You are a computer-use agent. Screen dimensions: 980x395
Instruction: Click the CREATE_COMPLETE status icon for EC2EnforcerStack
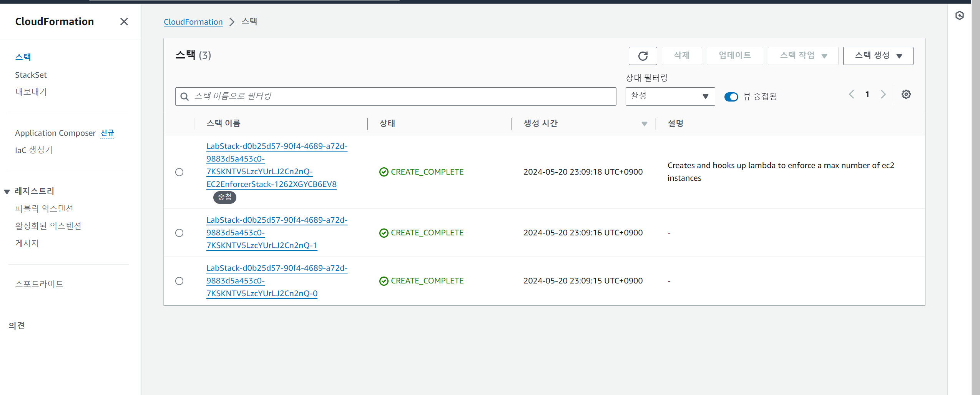[384, 172]
